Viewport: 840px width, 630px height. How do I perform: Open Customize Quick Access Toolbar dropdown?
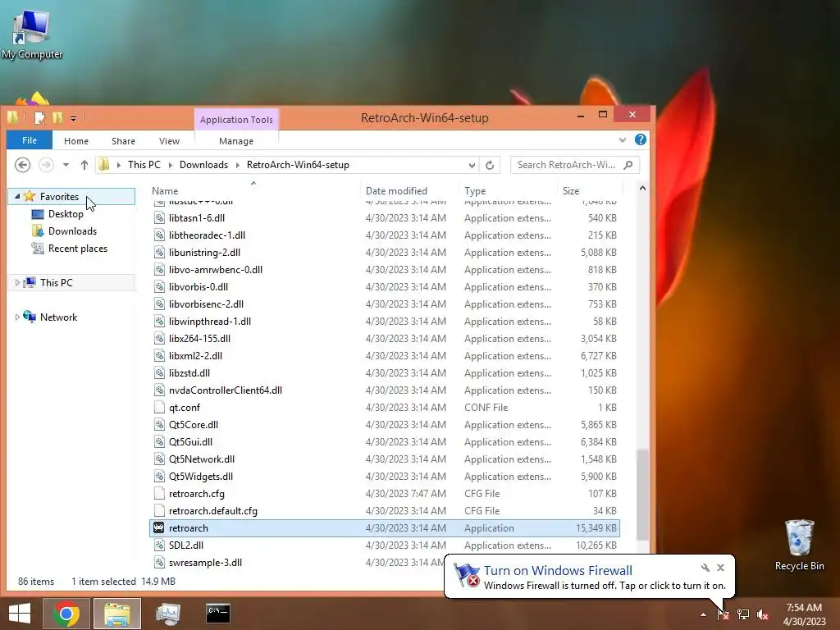tap(73, 118)
